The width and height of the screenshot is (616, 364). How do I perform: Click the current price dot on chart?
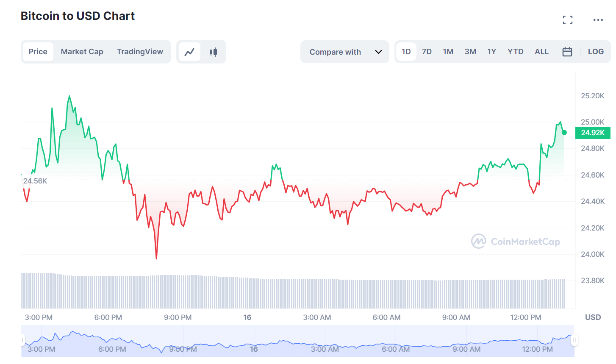click(x=564, y=133)
